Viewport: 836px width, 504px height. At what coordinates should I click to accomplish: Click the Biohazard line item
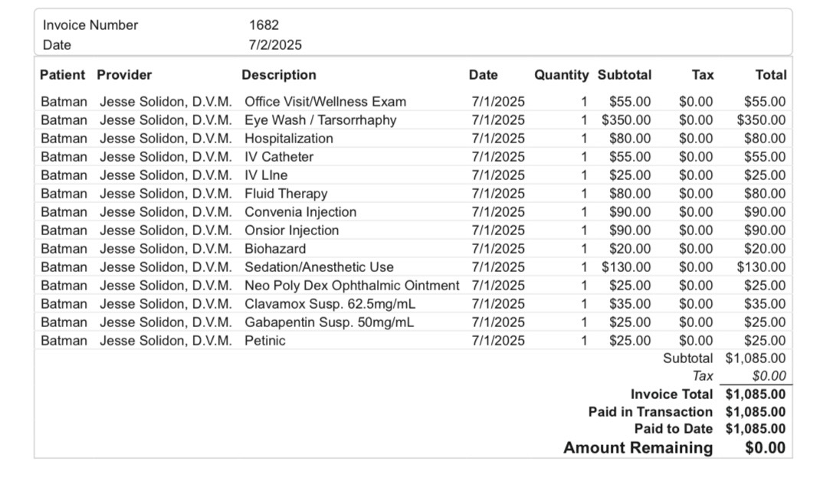[x=275, y=249]
